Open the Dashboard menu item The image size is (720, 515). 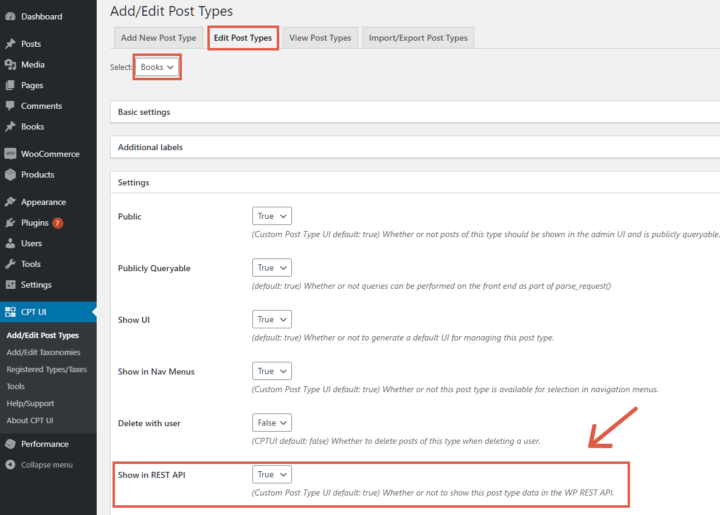click(x=48, y=17)
